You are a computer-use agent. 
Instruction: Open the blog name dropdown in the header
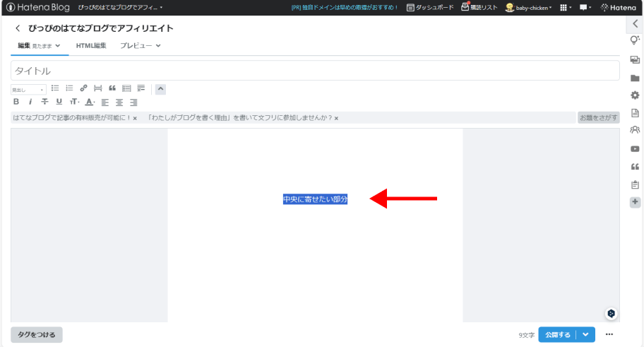tap(120, 8)
